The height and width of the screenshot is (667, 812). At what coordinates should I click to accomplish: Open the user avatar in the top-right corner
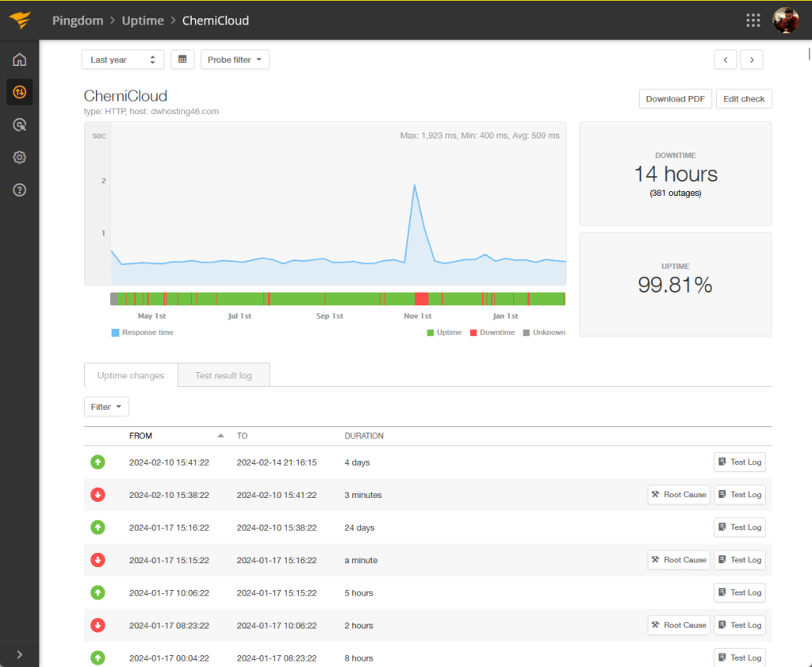click(785, 20)
